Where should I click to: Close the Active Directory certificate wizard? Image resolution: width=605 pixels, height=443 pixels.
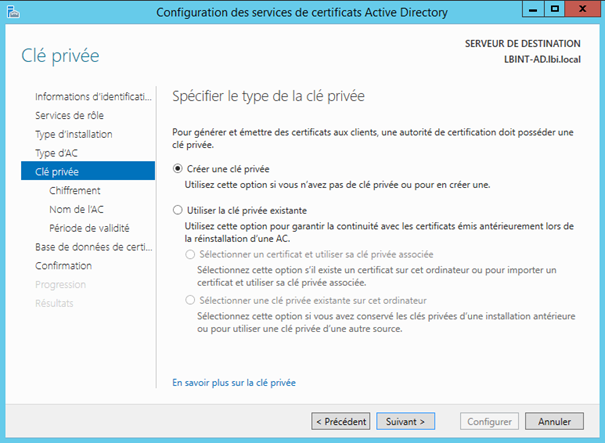tap(587, 12)
